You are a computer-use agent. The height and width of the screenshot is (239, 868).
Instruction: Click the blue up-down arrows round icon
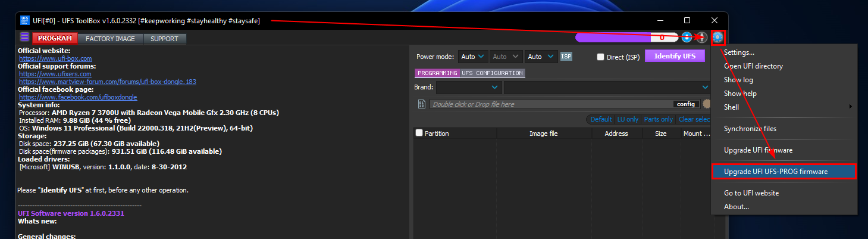pyautogui.click(x=687, y=38)
